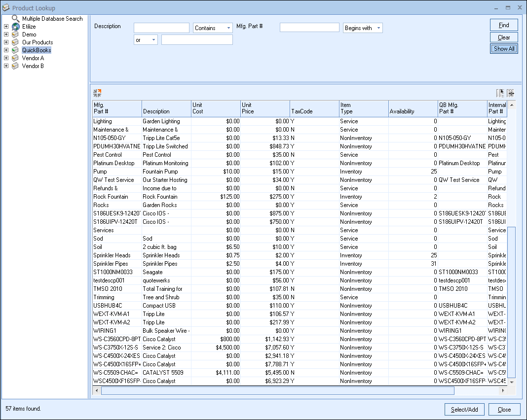The image size is (527, 420).
Task: Click the Select/Add button
Action: [x=464, y=409]
